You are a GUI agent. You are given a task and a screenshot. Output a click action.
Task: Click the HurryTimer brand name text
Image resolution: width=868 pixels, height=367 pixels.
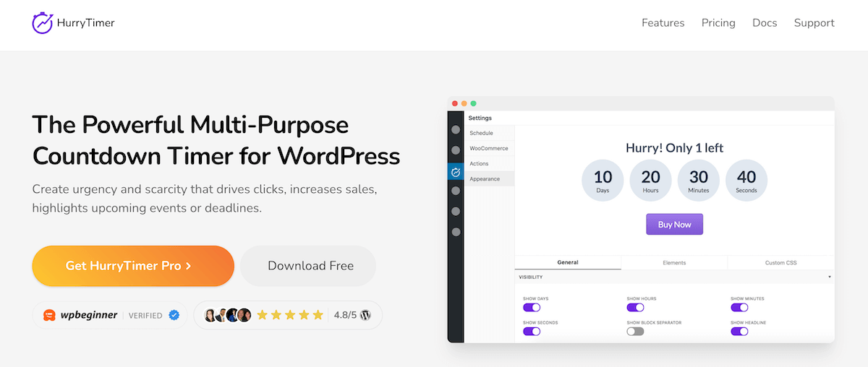(x=85, y=23)
